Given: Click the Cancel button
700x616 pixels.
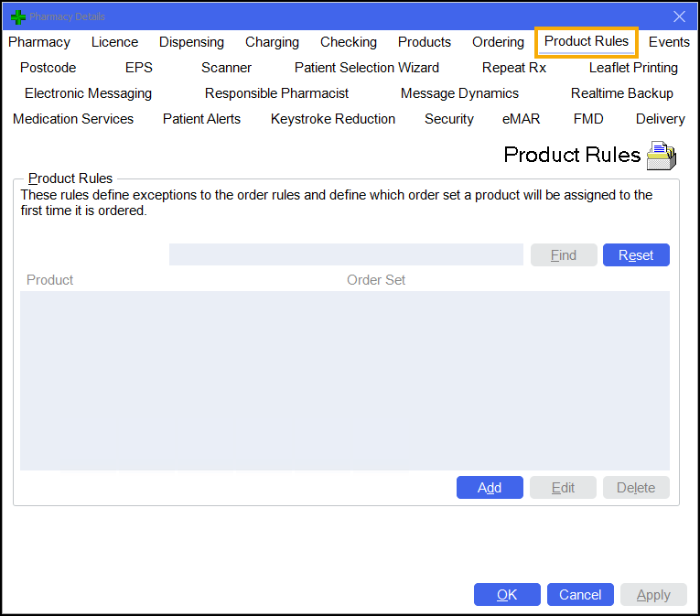Looking at the screenshot, I should (580, 595).
